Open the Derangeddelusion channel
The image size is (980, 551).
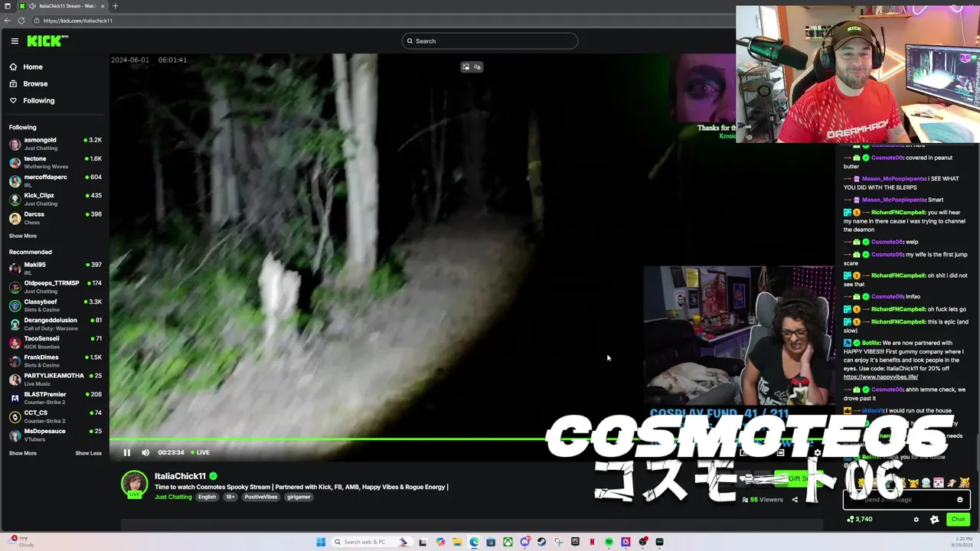click(55, 324)
